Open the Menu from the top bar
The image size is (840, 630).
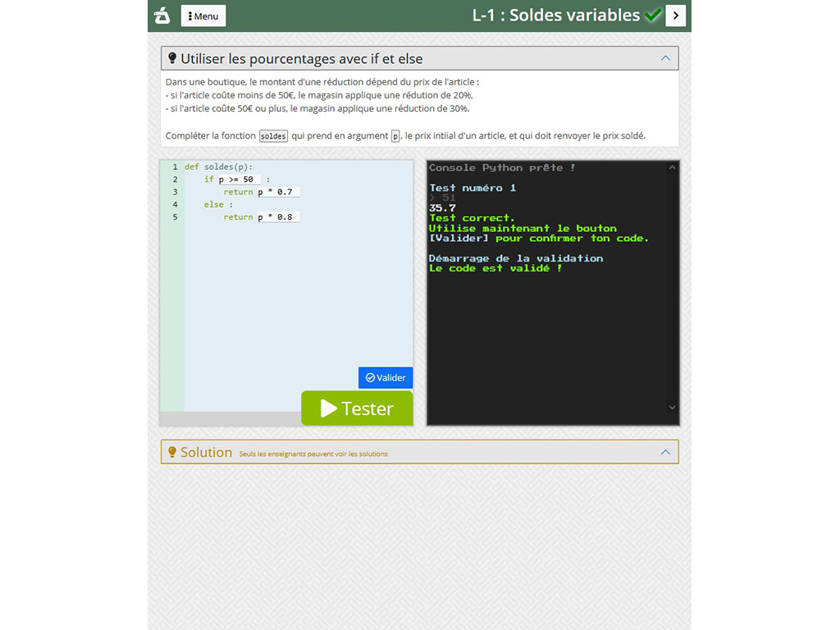tap(203, 15)
